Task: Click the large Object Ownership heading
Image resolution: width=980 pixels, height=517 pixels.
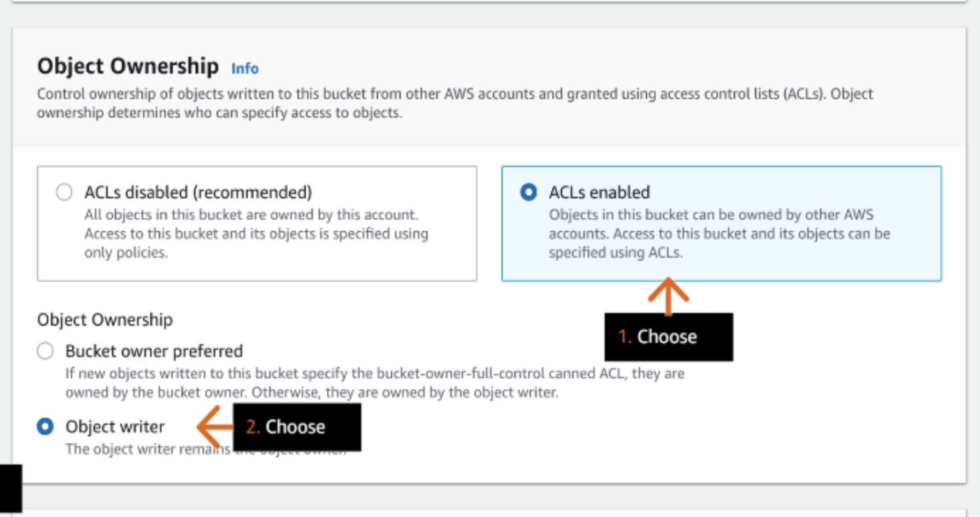Action: [x=128, y=66]
